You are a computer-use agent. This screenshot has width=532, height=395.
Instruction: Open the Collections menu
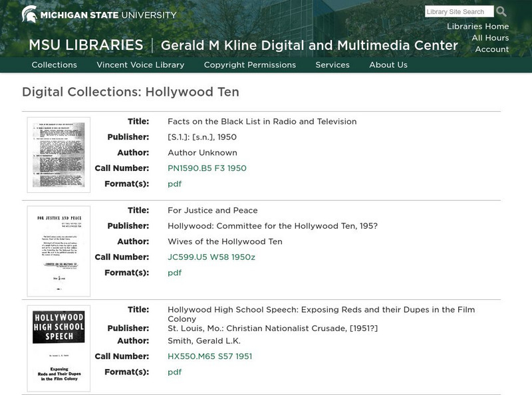coord(55,65)
